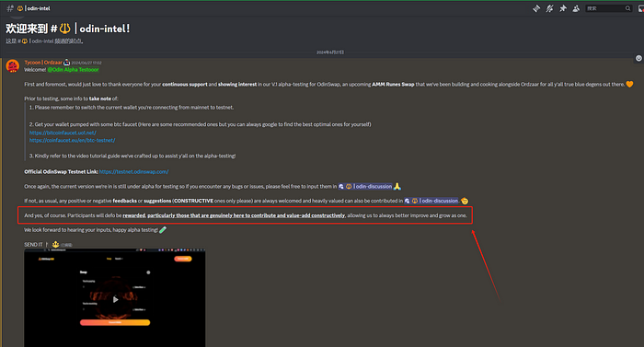Go to second odin-discussion channel mention
644x347 pixels.
click(431, 201)
